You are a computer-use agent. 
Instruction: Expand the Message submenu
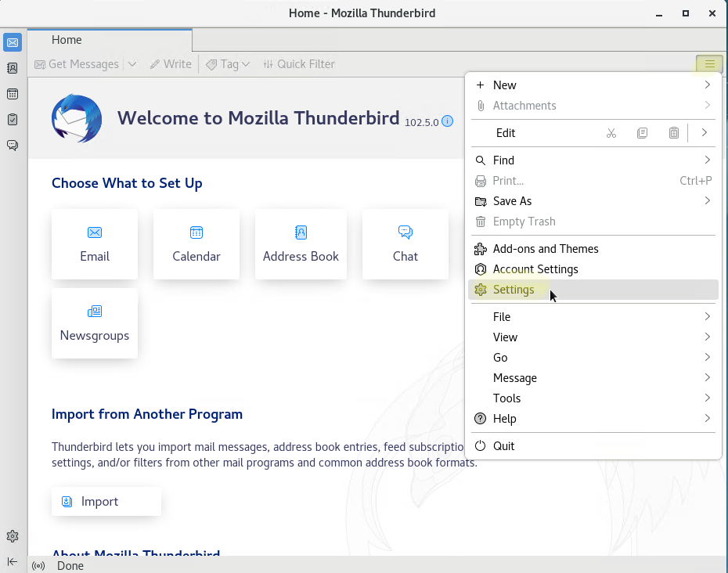[593, 378]
